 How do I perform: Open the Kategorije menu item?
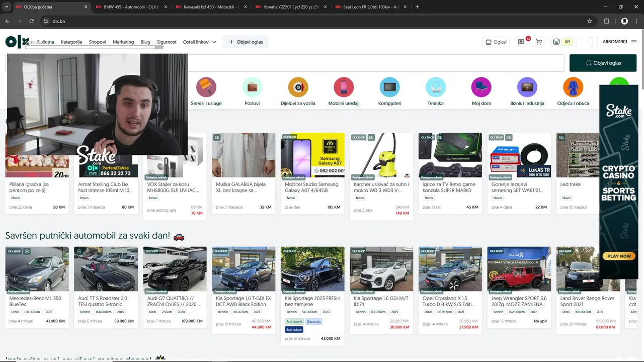[x=71, y=42]
